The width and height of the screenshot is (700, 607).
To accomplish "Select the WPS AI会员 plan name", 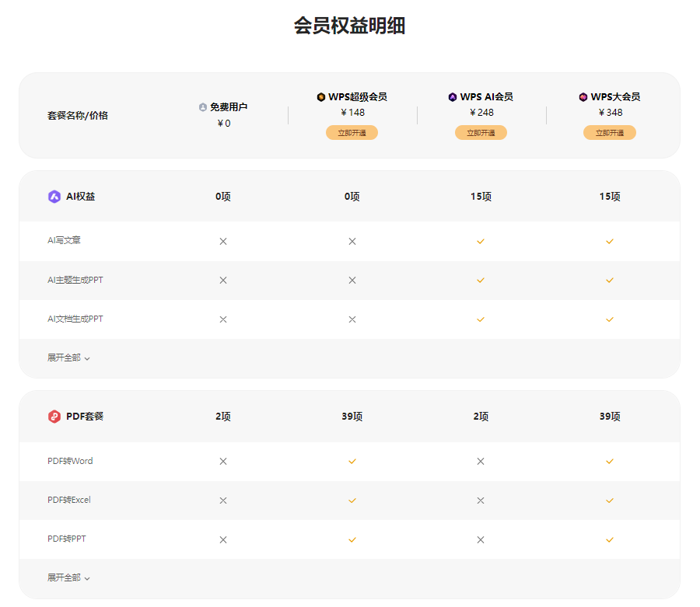I will (487, 97).
